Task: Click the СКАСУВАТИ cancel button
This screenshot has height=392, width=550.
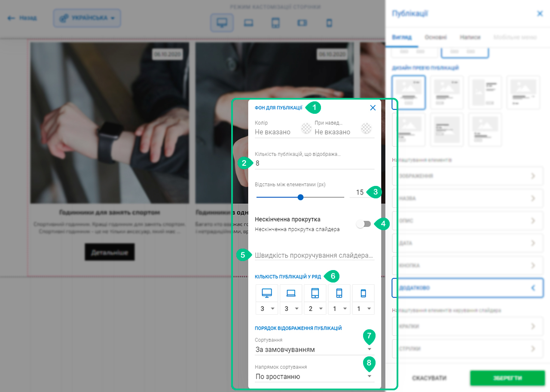Action: [x=429, y=378]
